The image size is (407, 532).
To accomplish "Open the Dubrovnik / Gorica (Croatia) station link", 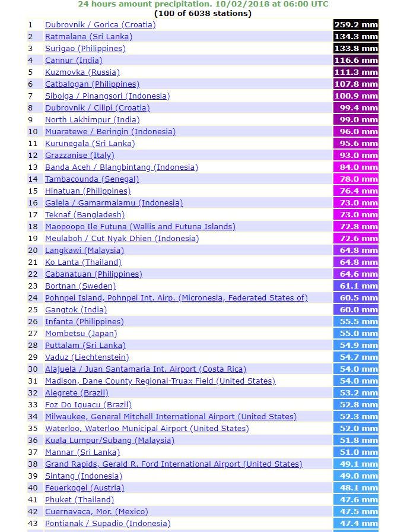I will tap(100, 25).
